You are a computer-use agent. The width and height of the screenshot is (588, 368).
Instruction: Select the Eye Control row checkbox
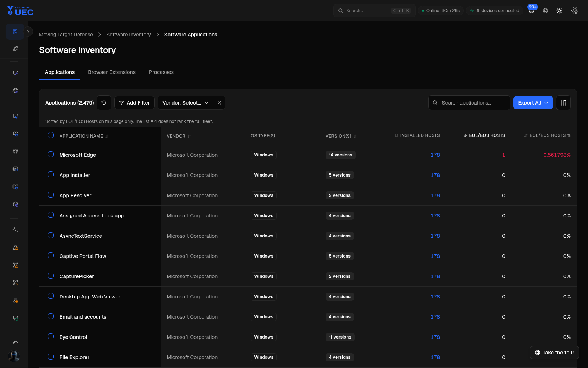coord(51,336)
